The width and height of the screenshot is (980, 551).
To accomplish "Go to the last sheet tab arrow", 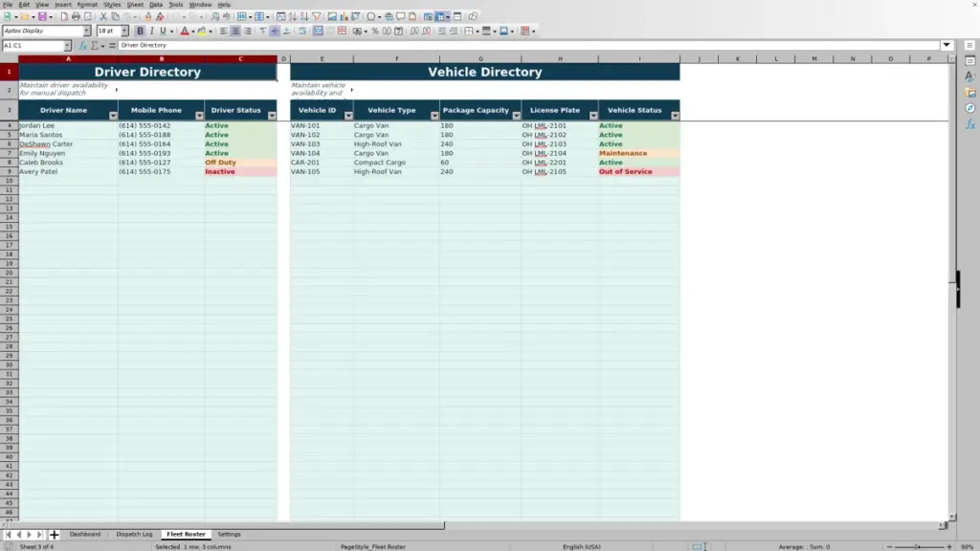I will tap(39, 534).
